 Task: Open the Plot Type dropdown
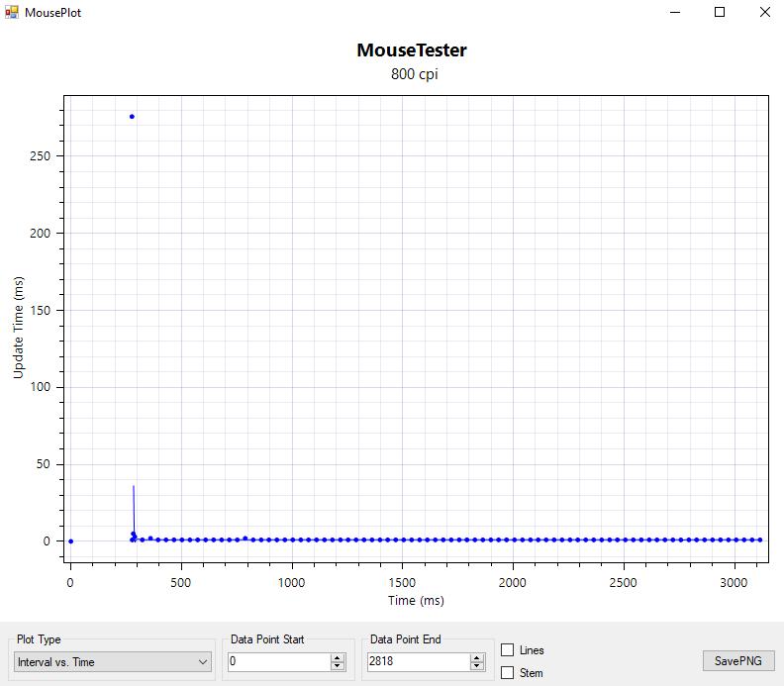(113, 661)
